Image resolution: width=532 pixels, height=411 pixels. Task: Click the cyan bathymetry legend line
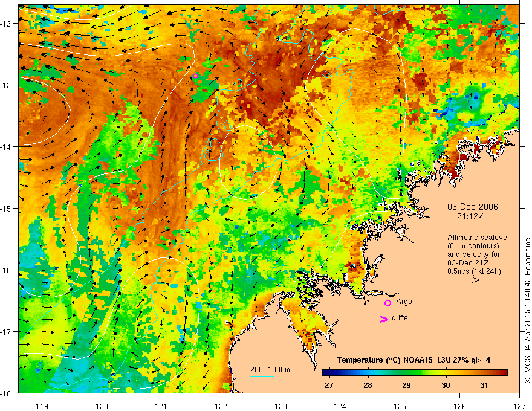262,376
